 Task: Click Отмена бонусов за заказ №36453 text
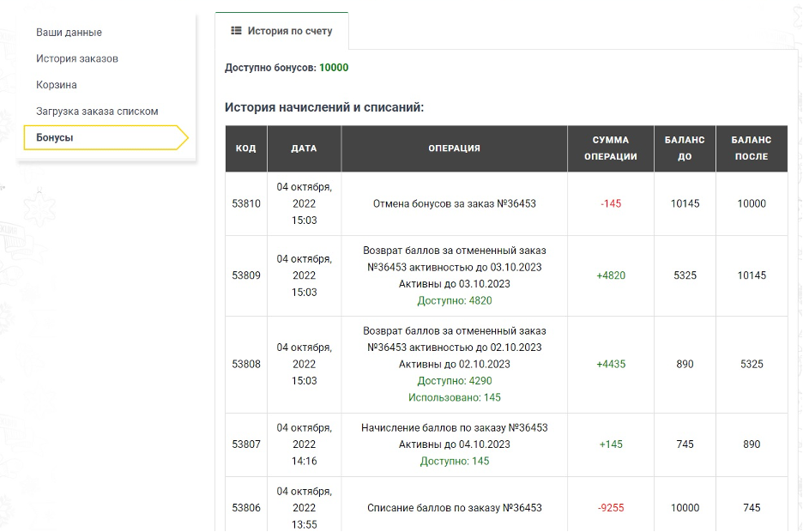click(x=454, y=203)
